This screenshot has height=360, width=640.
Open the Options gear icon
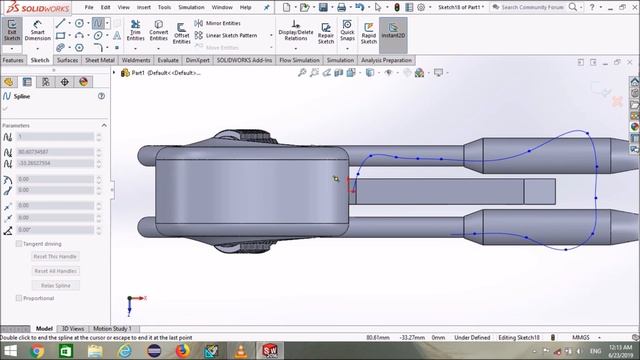[421, 7]
